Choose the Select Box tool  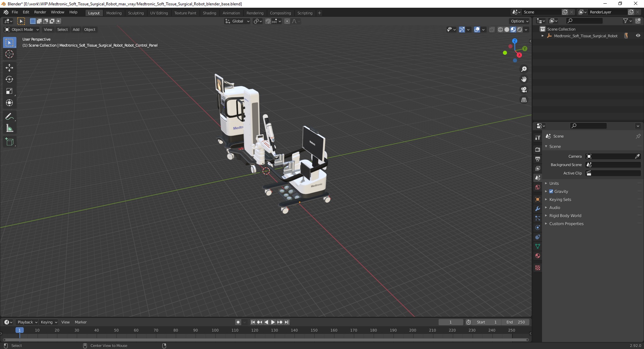point(9,43)
